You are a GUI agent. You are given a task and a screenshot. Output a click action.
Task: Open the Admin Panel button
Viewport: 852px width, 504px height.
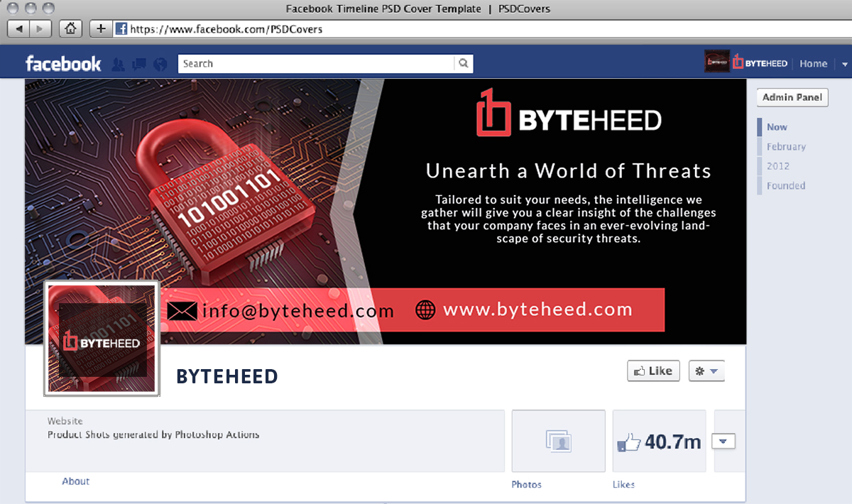[x=792, y=97]
